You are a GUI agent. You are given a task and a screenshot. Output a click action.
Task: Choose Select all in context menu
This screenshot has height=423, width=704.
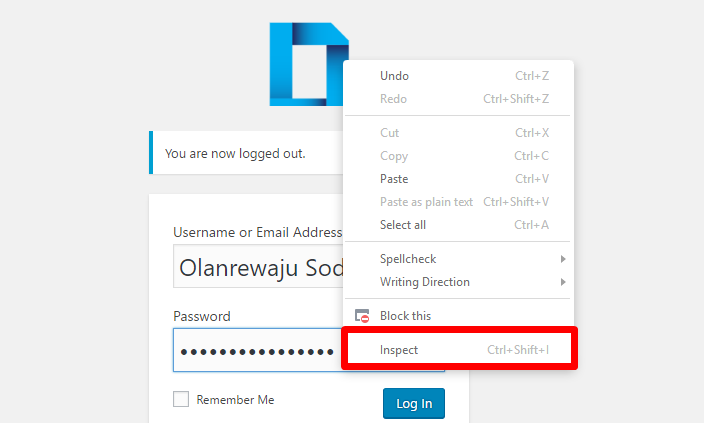tap(458, 225)
